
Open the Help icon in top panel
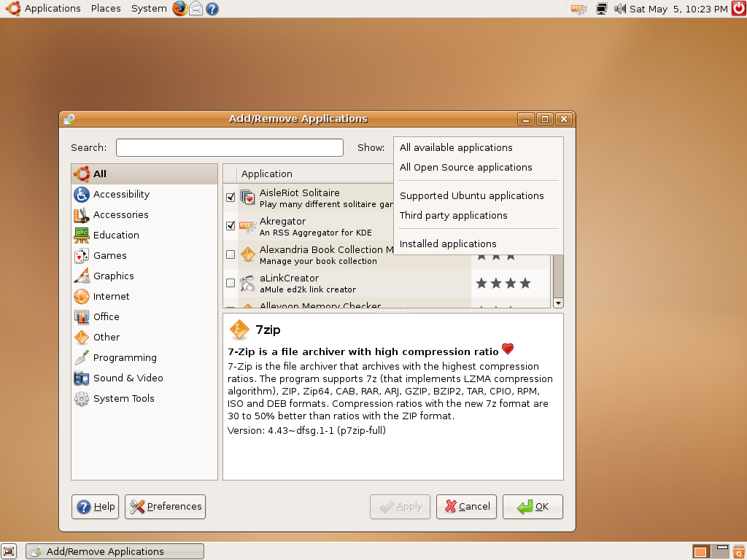[x=212, y=9]
